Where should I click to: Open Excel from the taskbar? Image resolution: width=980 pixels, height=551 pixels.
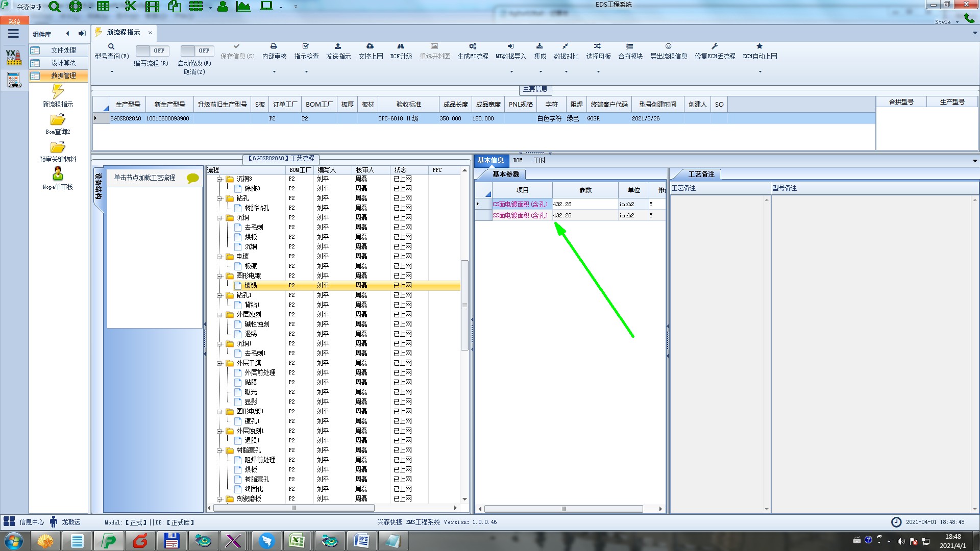pos(297,541)
